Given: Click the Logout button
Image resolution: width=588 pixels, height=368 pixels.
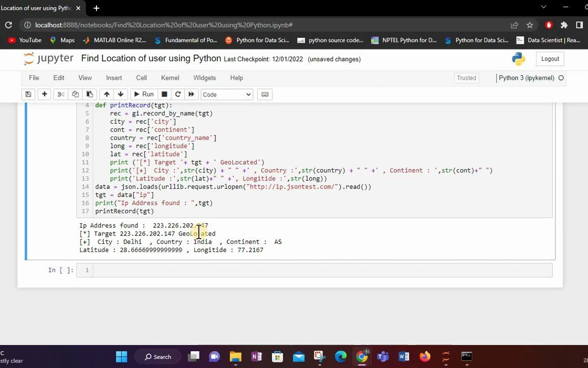Looking at the screenshot, I should (550, 58).
